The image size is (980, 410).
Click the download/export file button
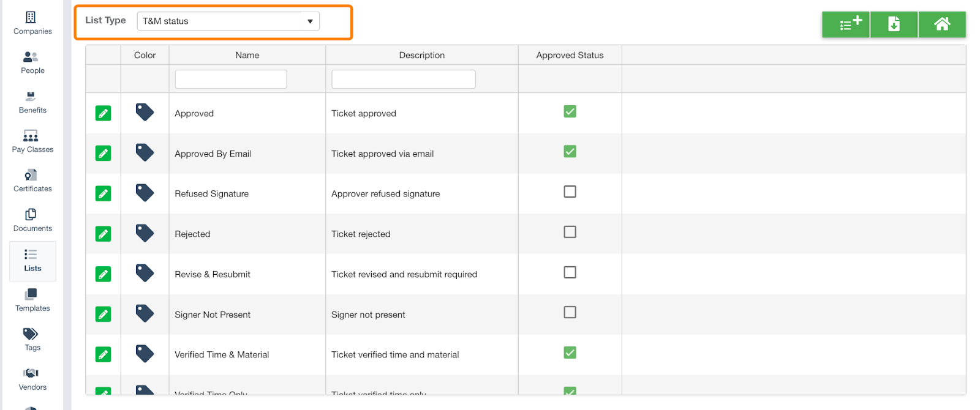click(x=894, y=24)
